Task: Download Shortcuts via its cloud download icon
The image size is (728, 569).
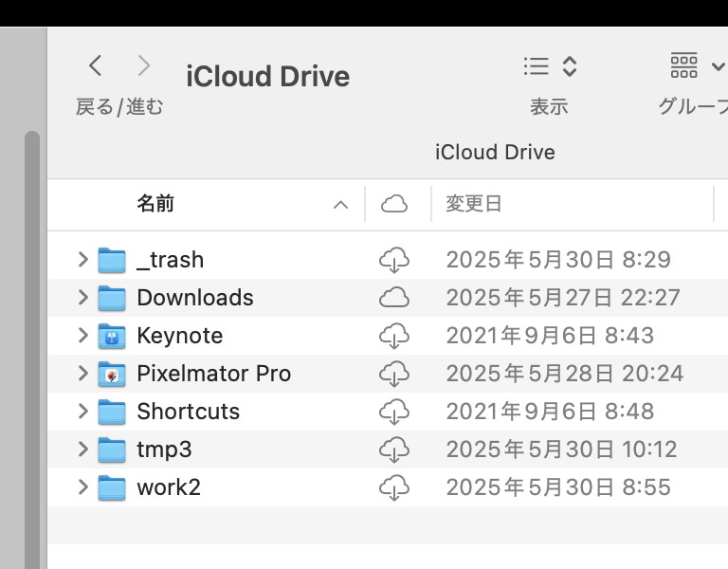Action: [394, 412]
